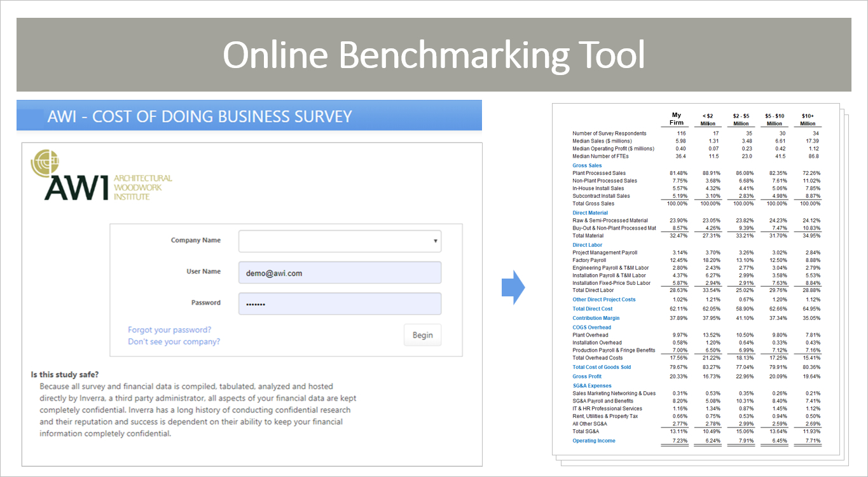Select the '$5 - $10 Million' column header
868x477 pixels.
click(774, 120)
